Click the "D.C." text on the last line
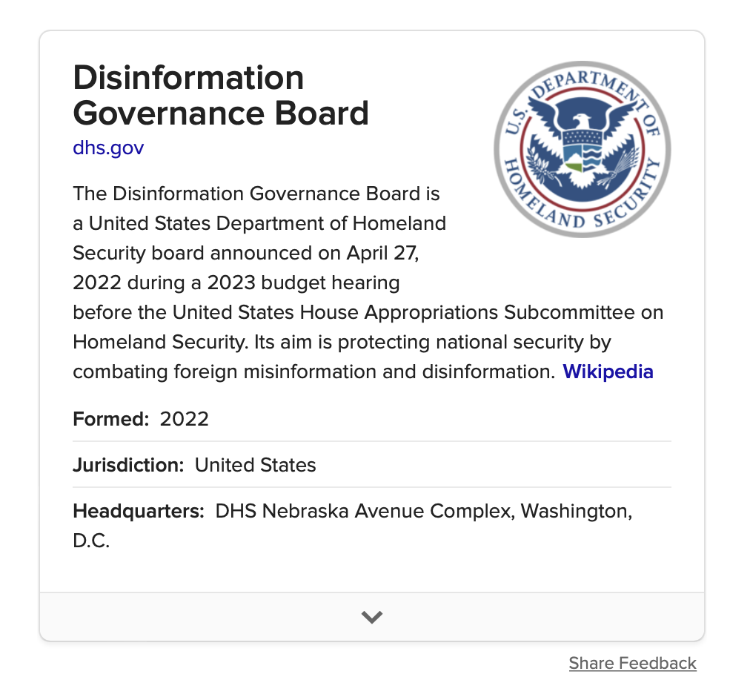This screenshot has height=700, width=750. click(x=91, y=541)
